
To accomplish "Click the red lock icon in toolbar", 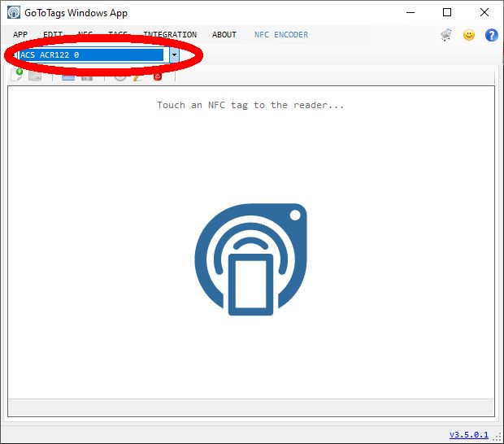I will pyautogui.click(x=158, y=76).
